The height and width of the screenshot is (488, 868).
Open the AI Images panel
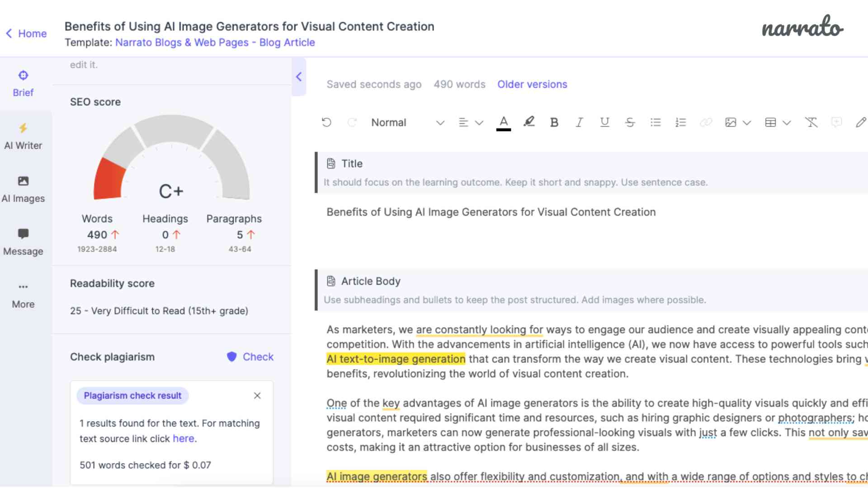pyautogui.click(x=23, y=189)
